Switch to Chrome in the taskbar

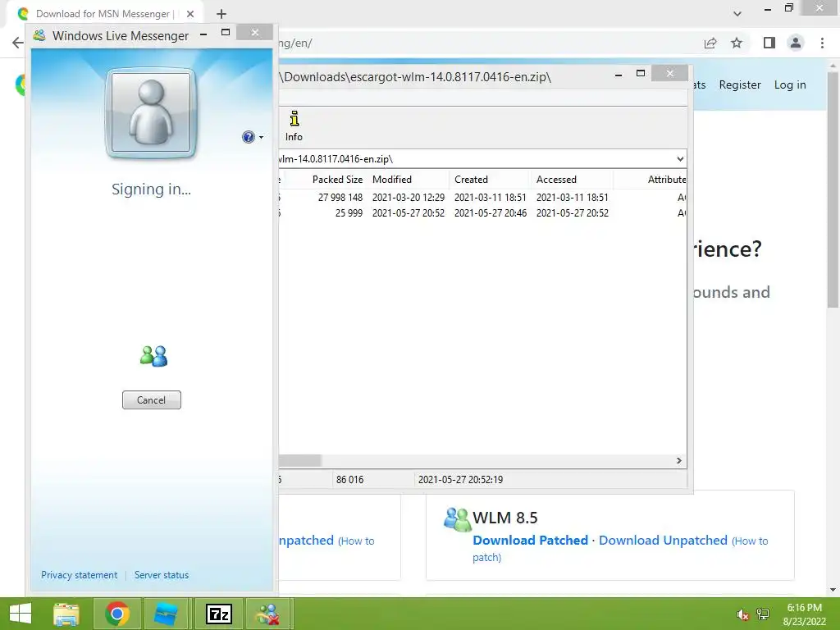[116, 614]
